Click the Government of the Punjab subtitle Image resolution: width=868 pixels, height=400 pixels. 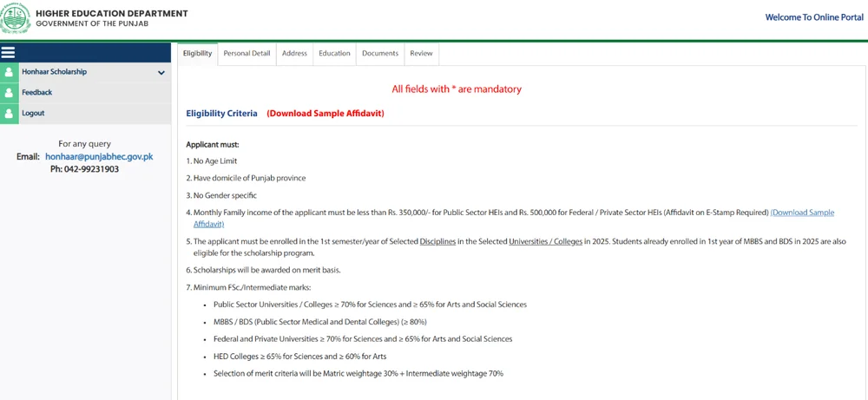click(x=92, y=23)
